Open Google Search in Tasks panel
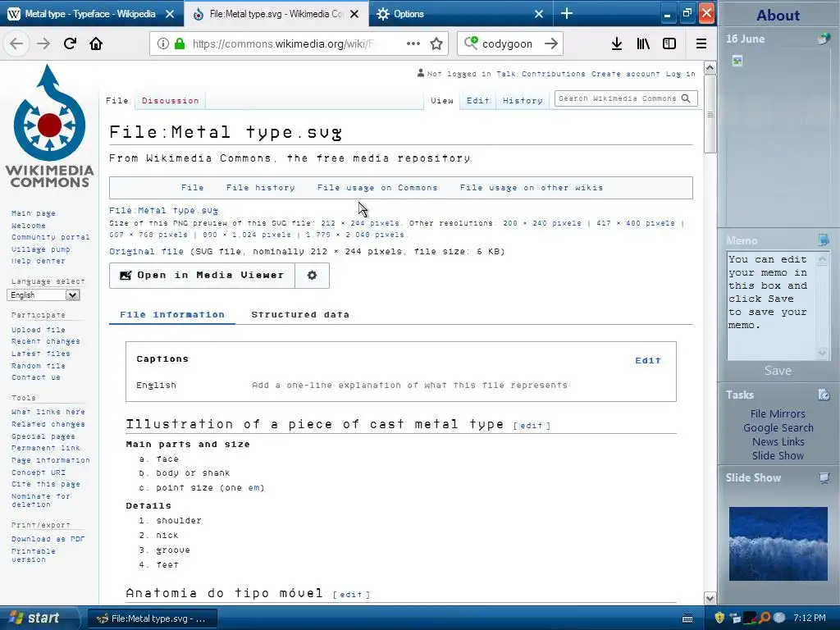 (x=778, y=427)
